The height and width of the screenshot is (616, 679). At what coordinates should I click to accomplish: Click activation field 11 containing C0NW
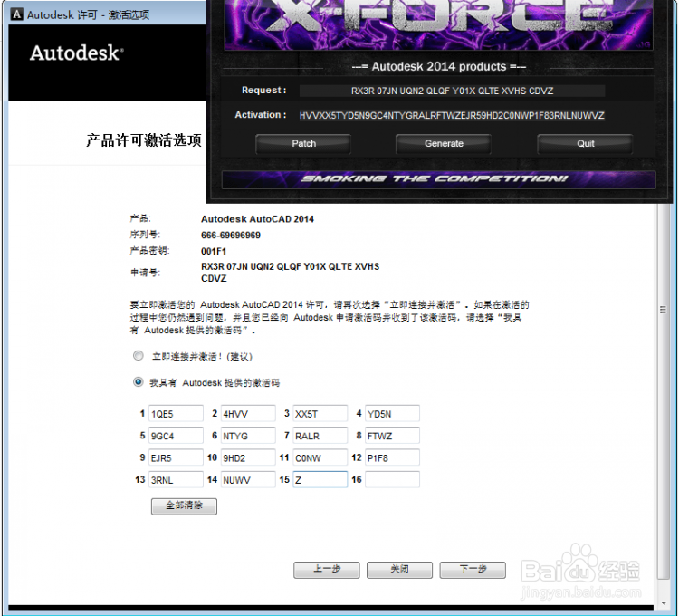coord(320,457)
